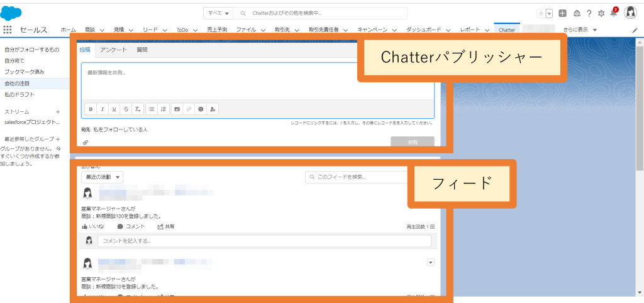Open the setup gear menu
This screenshot has height=303, width=644.
click(601, 13)
